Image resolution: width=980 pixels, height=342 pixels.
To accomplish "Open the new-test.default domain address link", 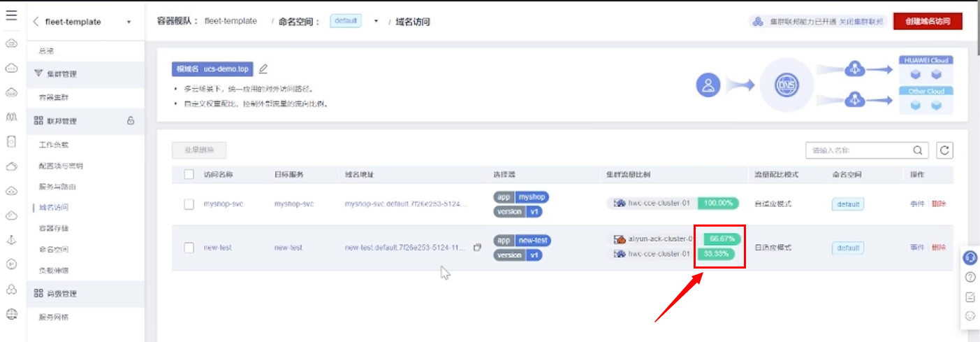I will (x=405, y=248).
